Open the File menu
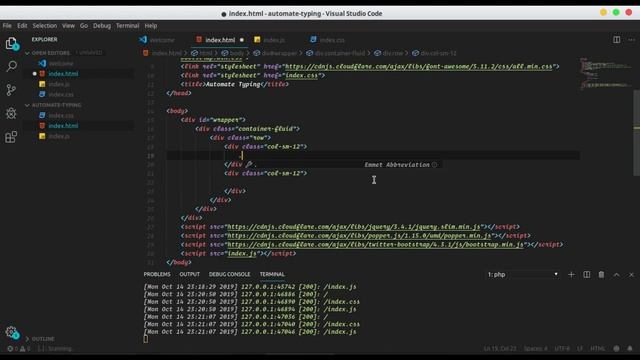 pyautogui.click(x=7, y=26)
